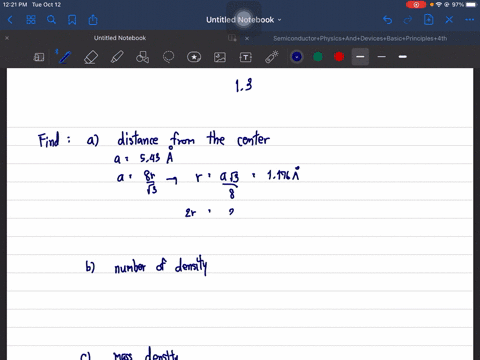Image resolution: width=480 pixels, height=360 pixels.
Task: Open the share/export icon
Action: click(93, 20)
